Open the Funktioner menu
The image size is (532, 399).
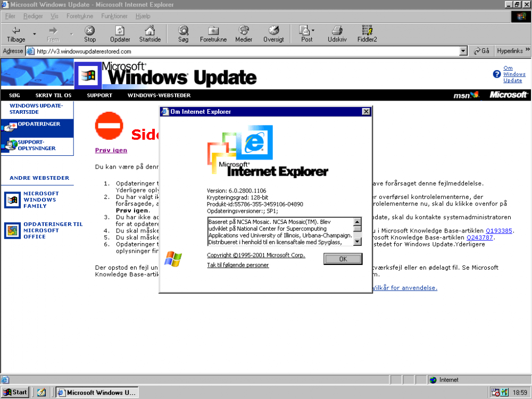(x=114, y=16)
